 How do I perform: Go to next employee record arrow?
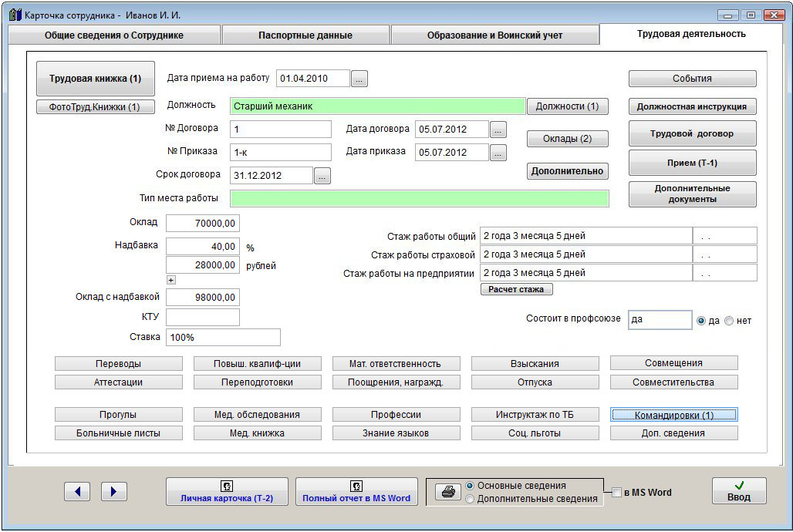[x=113, y=491]
